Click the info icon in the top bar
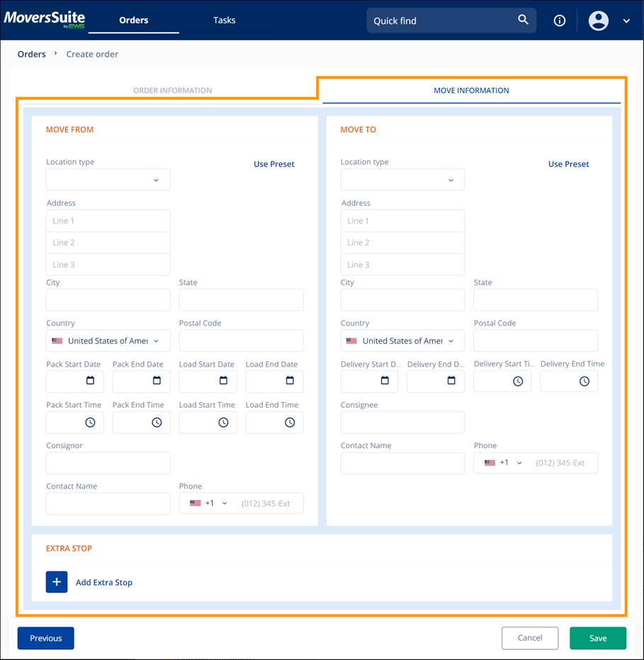Viewport: 644px width, 660px height. pos(559,20)
